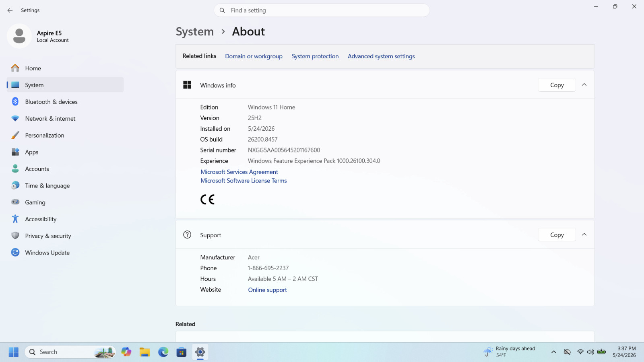Click the search magnifier icon in Settings

(x=222, y=10)
